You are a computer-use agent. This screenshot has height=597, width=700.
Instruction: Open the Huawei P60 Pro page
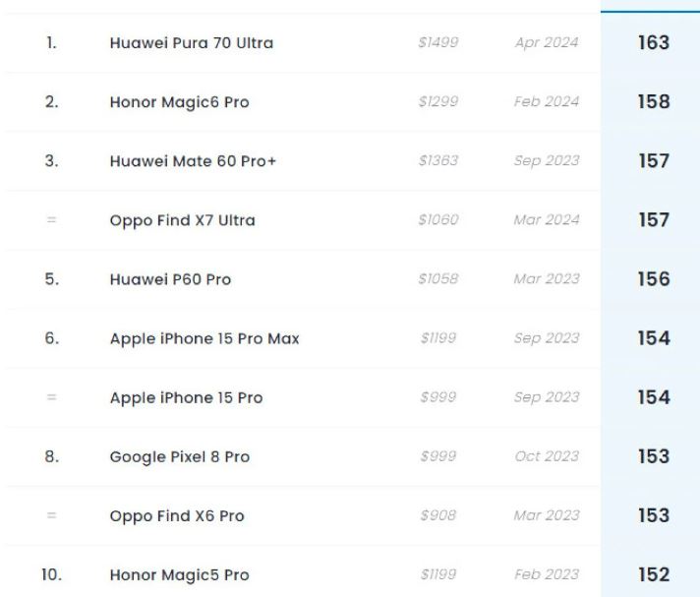(x=170, y=279)
